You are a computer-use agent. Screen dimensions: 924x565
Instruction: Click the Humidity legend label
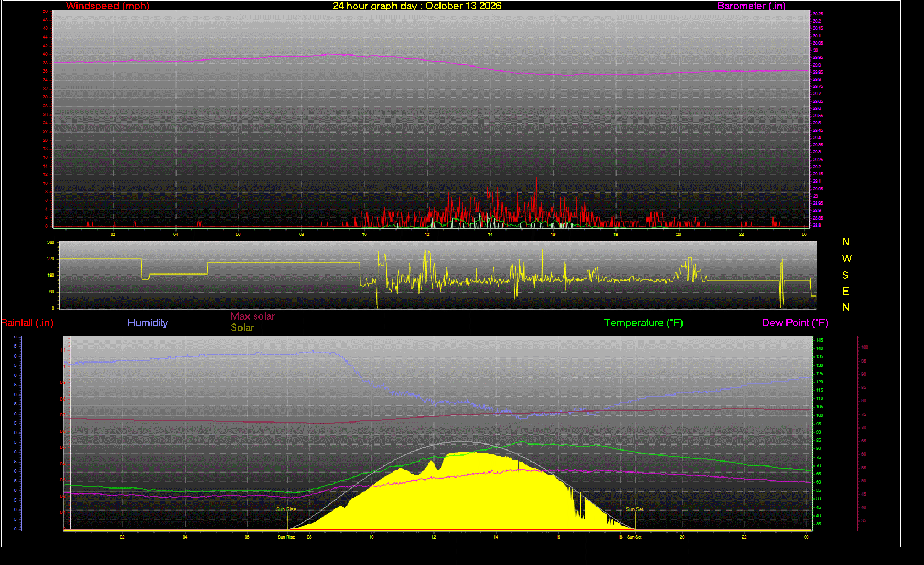[x=147, y=322]
